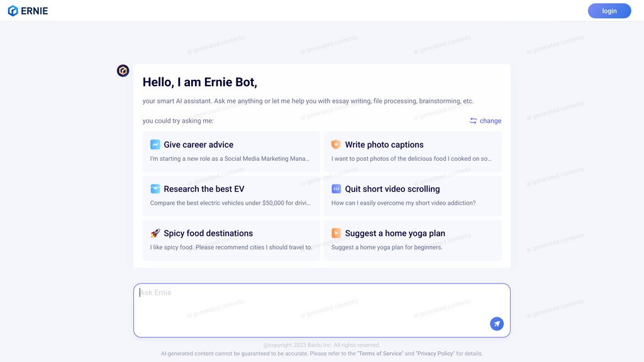644x362 pixels.
Task: Click the login button
Action: click(609, 11)
